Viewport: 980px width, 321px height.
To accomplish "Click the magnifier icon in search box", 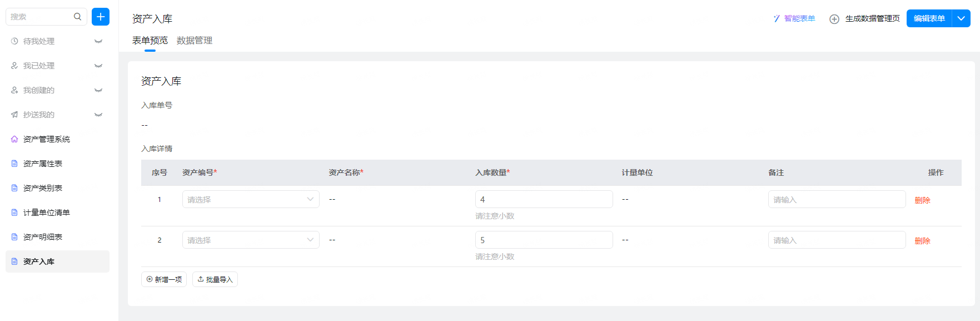I will pyautogui.click(x=77, y=17).
